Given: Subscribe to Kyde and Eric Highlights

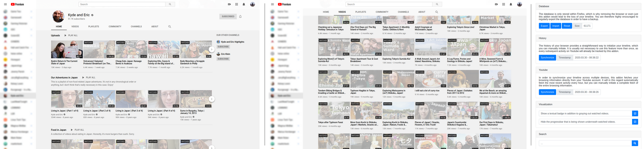Looking at the screenshot, I should click(x=223, y=47).
